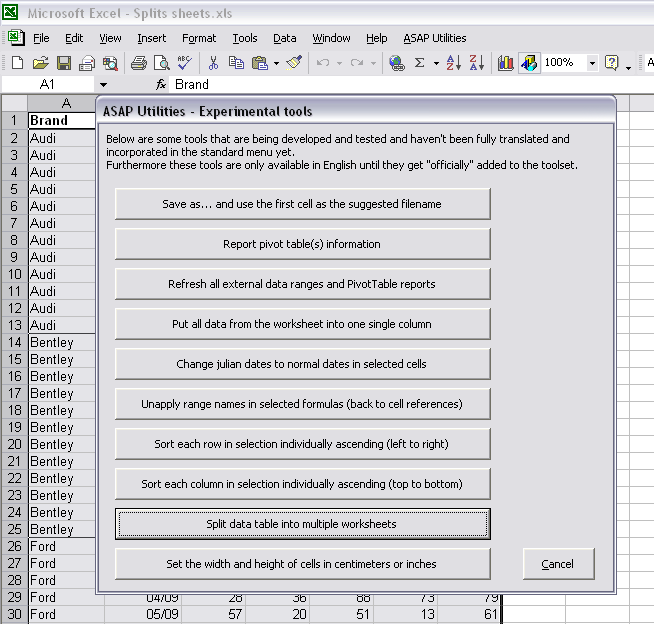Click Sort each column individually ascending button
Screen dimensions: 654x624
[x=303, y=484]
